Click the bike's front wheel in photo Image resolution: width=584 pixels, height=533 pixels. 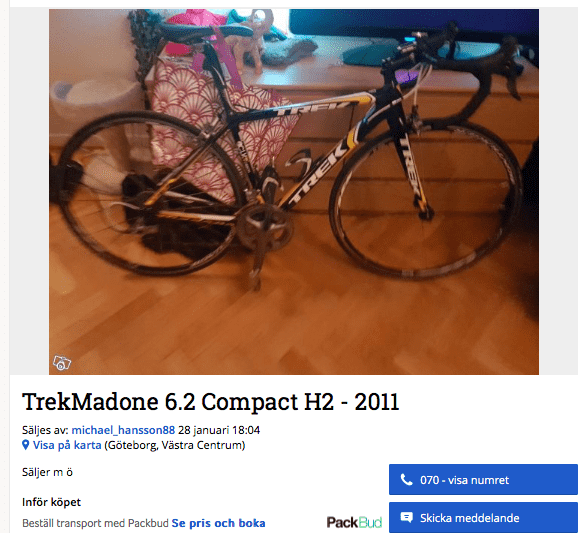pos(426,199)
